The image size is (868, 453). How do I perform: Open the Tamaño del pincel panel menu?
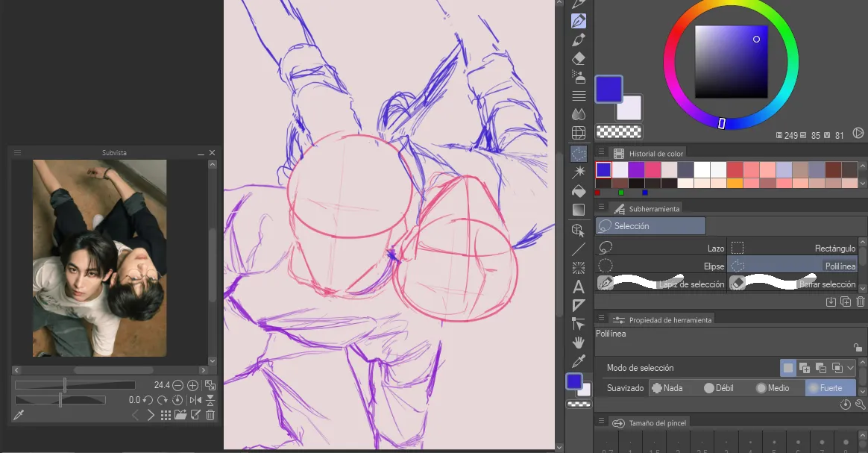pyautogui.click(x=601, y=421)
